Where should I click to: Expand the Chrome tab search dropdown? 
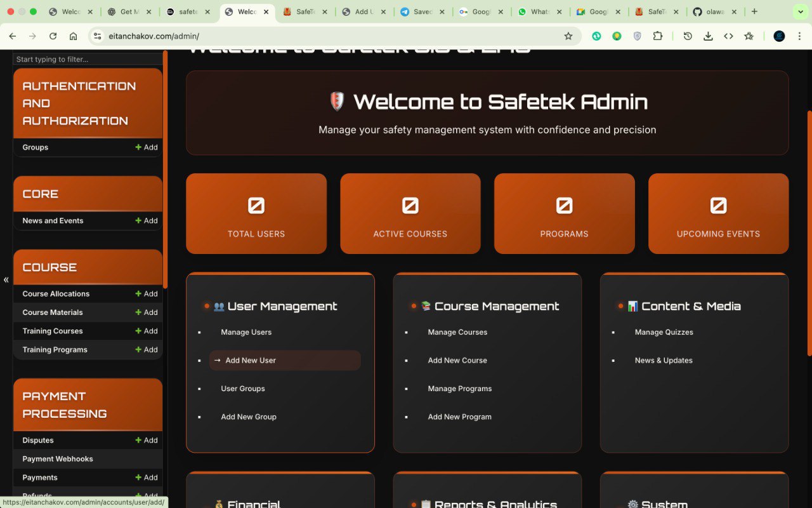click(x=799, y=11)
